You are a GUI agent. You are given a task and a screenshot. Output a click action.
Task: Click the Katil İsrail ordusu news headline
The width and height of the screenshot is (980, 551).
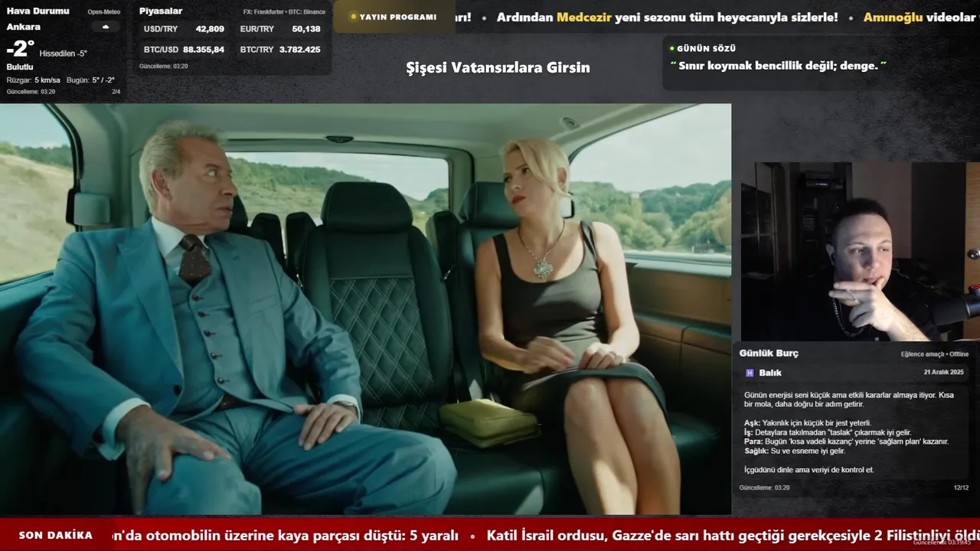(x=733, y=536)
